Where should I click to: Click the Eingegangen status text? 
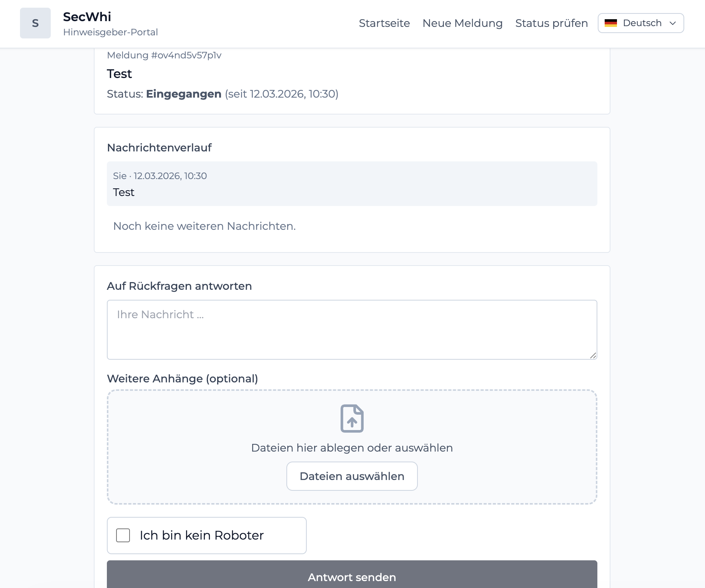183,94
